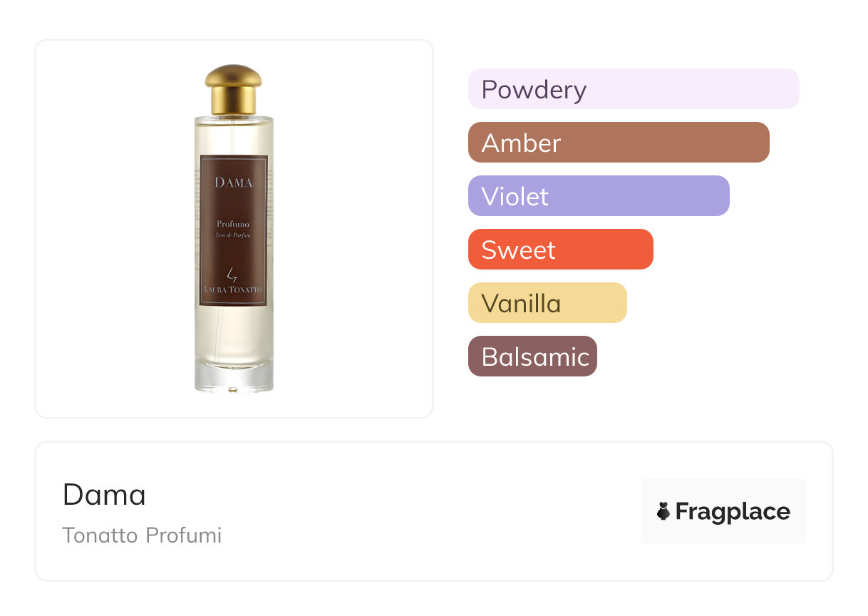868x616 pixels.
Task: Click the Vanilla accord bar
Action: coord(547,303)
